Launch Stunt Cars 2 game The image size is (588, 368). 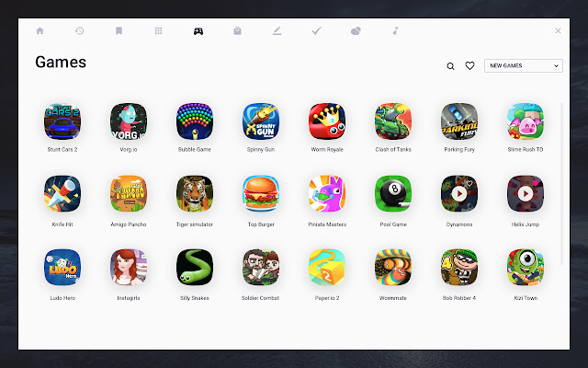click(62, 121)
